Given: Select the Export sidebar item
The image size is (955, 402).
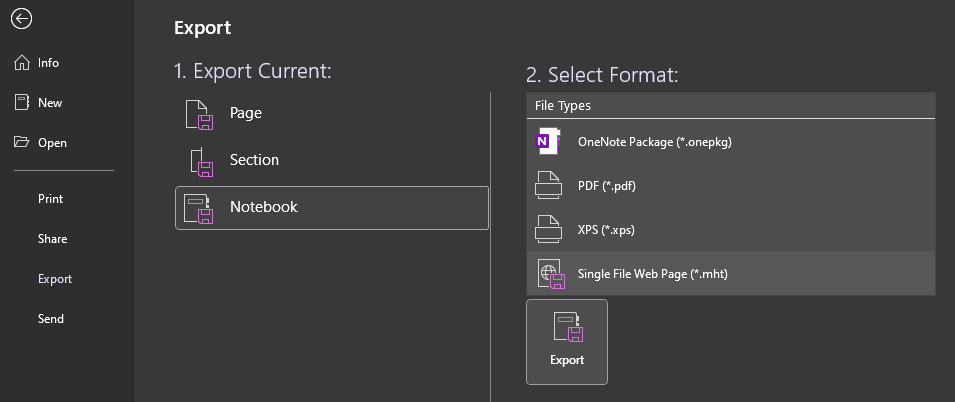Looking at the screenshot, I should [55, 278].
